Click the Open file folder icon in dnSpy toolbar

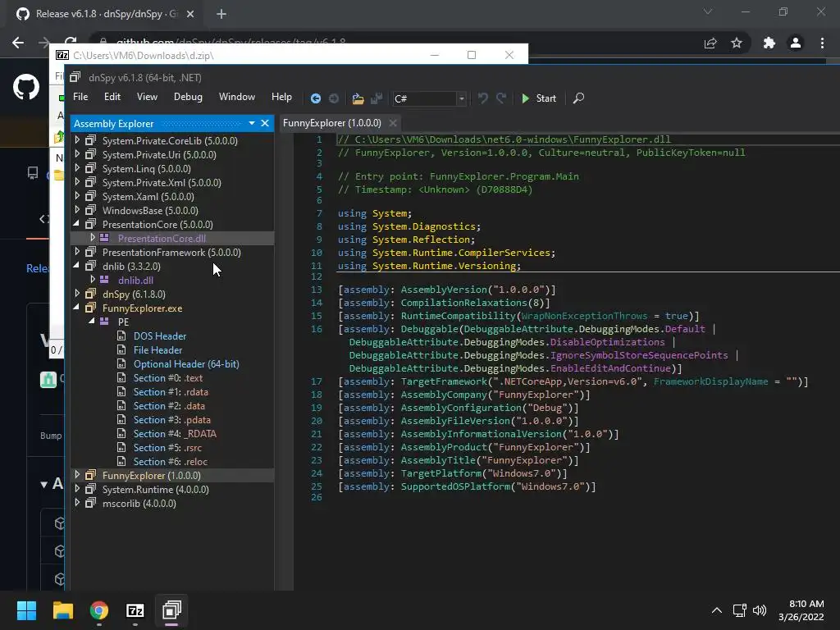pyautogui.click(x=358, y=98)
